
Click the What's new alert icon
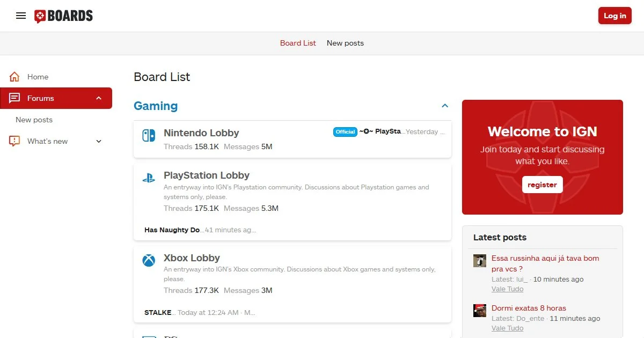pyautogui.click(x=14, y=141)
